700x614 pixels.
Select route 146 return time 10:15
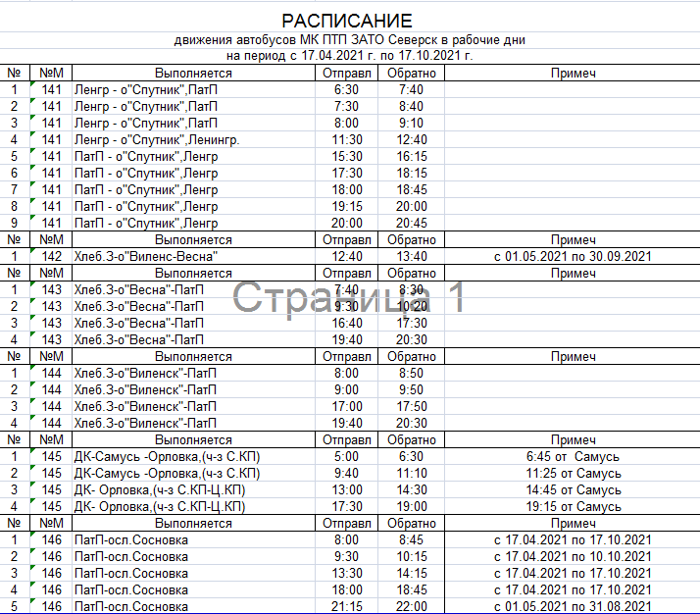click(412, 556)
